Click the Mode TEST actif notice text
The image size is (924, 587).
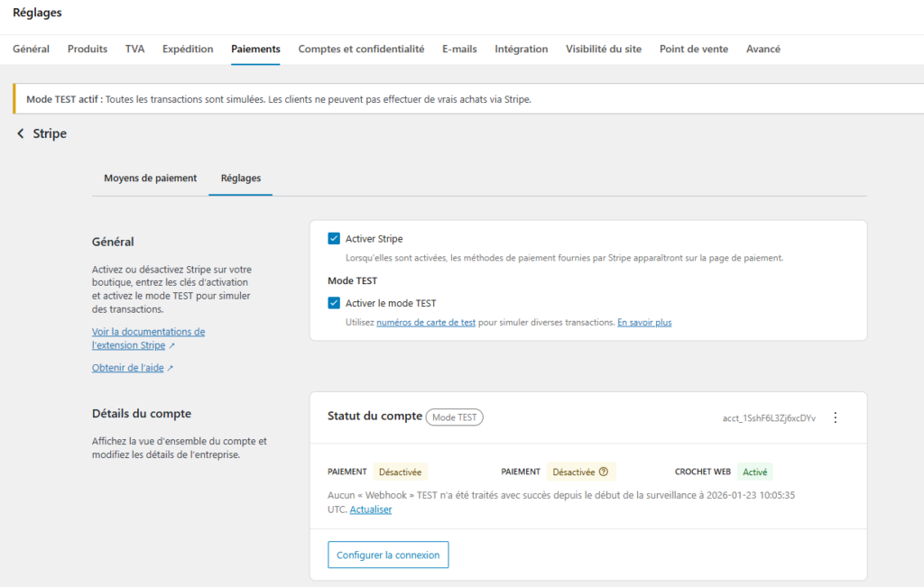coord(279,99)
